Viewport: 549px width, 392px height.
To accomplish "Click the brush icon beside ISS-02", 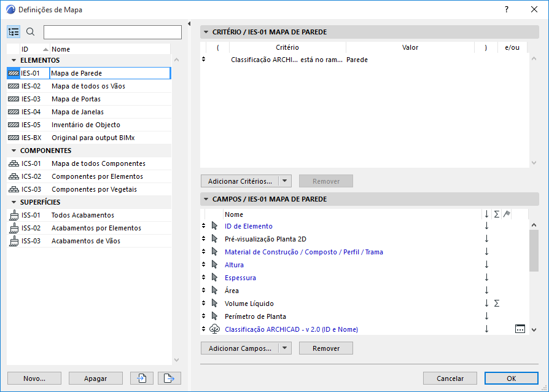I will [14, 228].
